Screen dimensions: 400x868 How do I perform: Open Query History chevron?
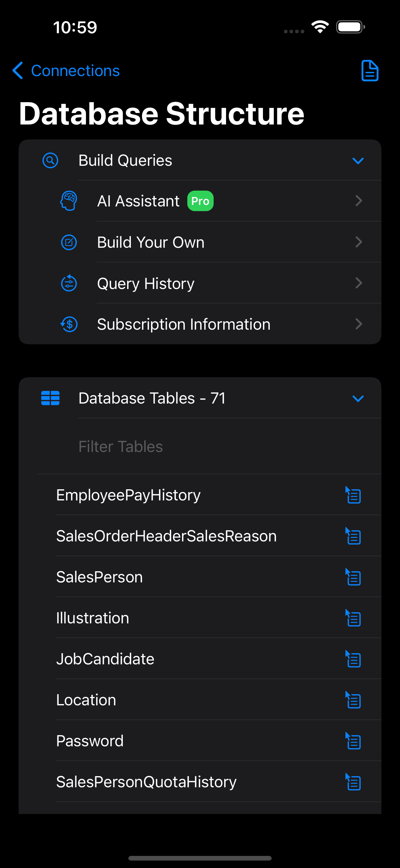click(358, 283)
